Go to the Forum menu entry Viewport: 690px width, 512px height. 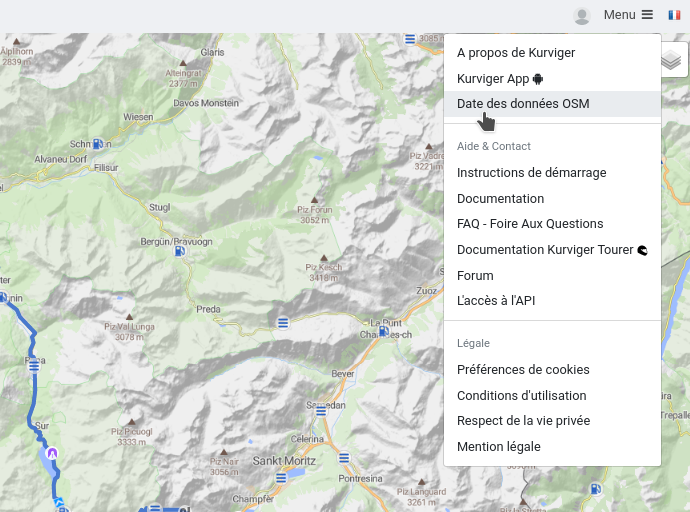(x=552, y=276)
